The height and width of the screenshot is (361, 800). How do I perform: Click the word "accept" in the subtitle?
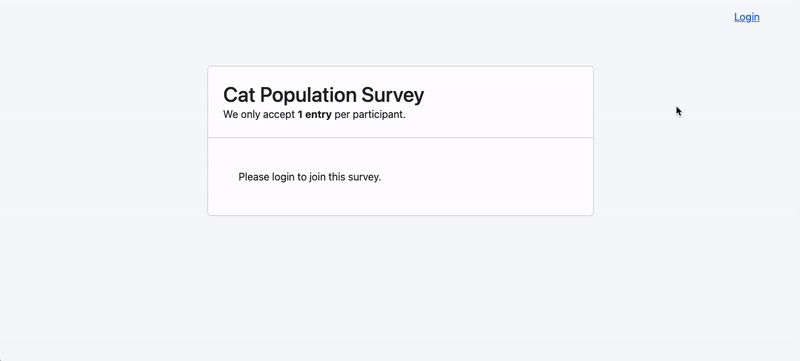coord(279,115)
